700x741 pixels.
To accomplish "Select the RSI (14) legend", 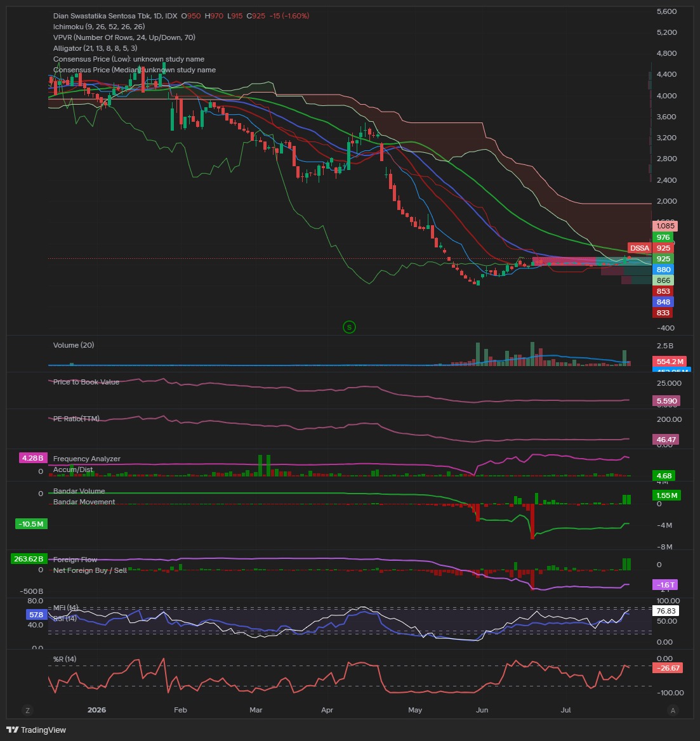I will (x=65, y=619).
